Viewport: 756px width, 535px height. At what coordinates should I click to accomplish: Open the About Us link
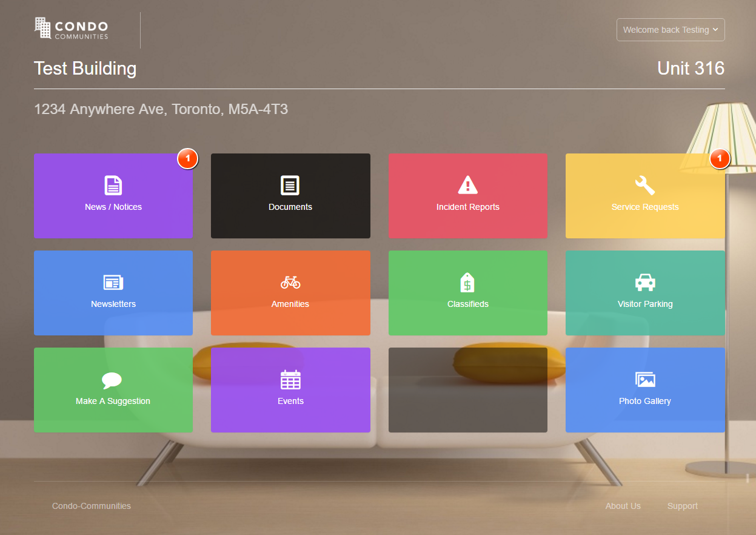click(623, 505)
